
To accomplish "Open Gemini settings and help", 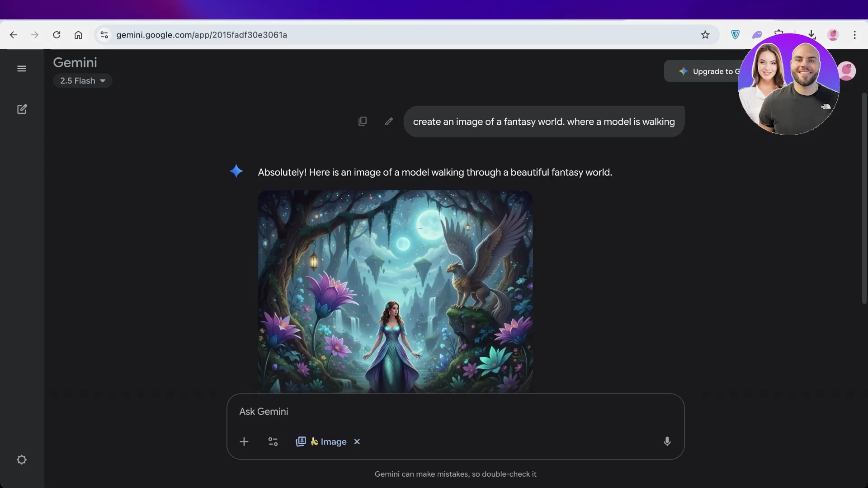I will [22, 460].
